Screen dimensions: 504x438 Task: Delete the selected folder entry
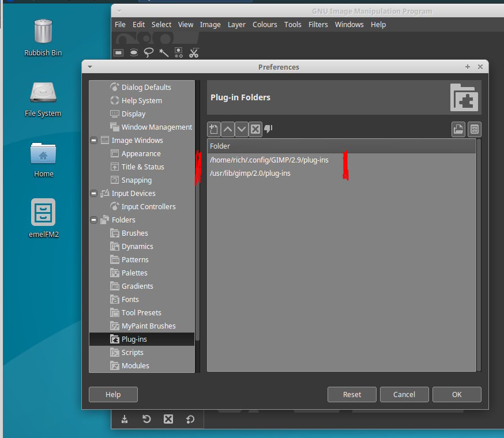[255, 130]
